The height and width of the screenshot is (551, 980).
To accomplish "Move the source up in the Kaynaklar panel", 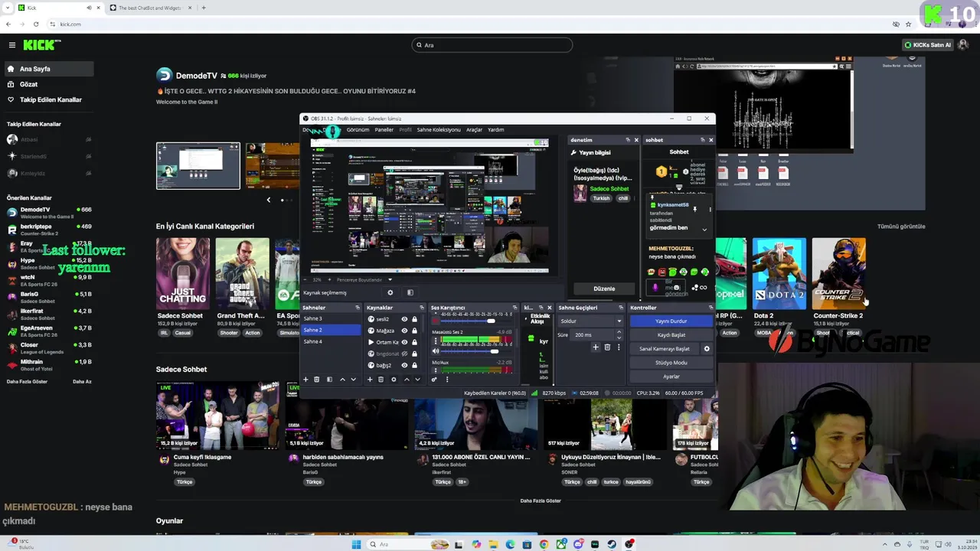I will pos(407,380).
